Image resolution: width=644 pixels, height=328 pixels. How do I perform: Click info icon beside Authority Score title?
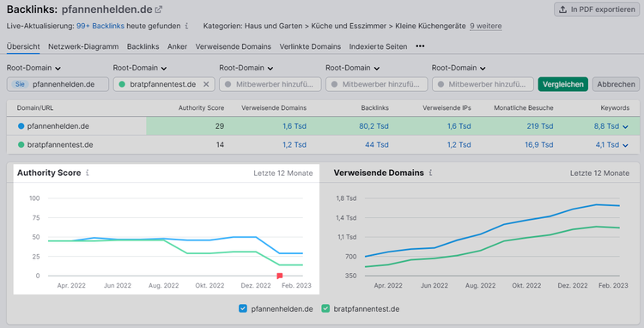pos(87,173)
